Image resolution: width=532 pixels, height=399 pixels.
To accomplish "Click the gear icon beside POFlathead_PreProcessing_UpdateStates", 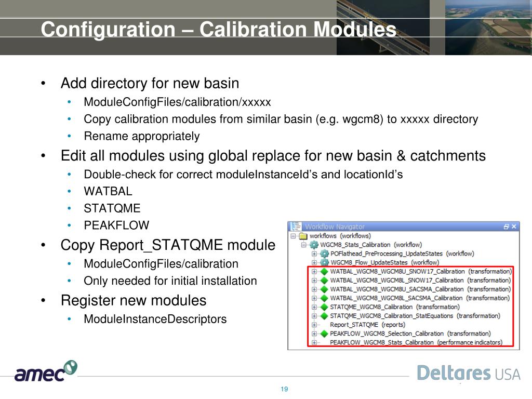I will tap(324, 254).
